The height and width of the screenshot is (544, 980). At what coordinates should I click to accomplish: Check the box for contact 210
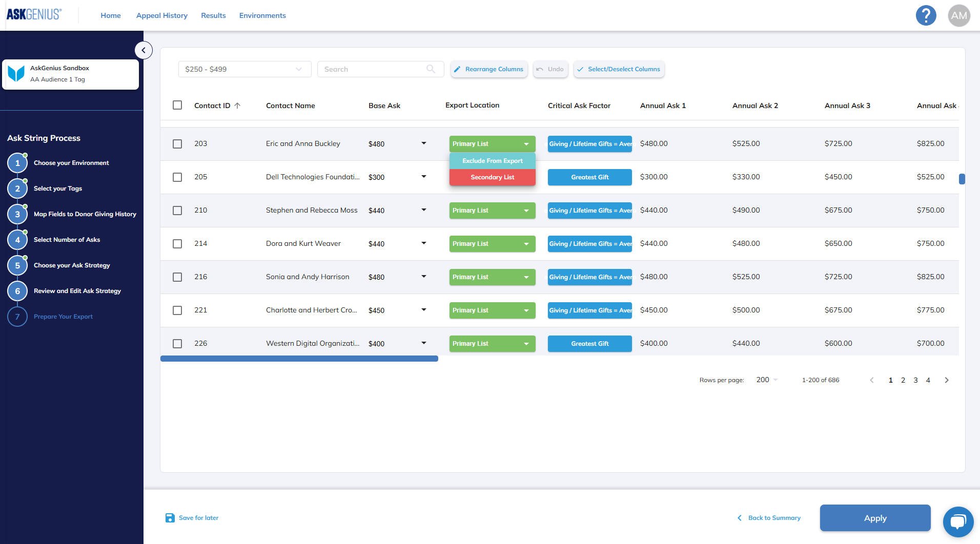177,211
